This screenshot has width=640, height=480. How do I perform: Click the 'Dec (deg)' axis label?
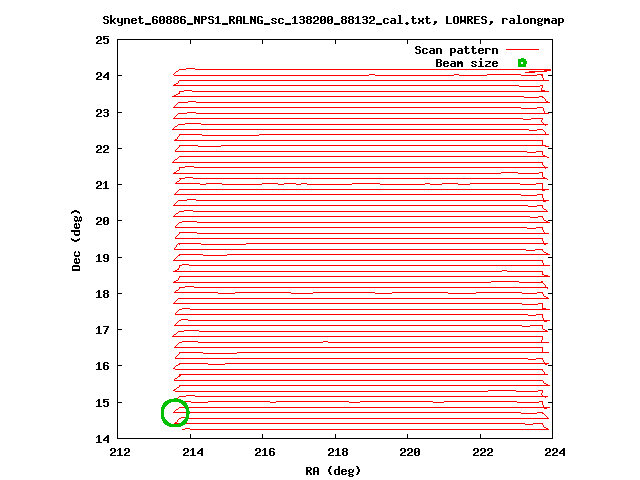click(x=76, y=240)
